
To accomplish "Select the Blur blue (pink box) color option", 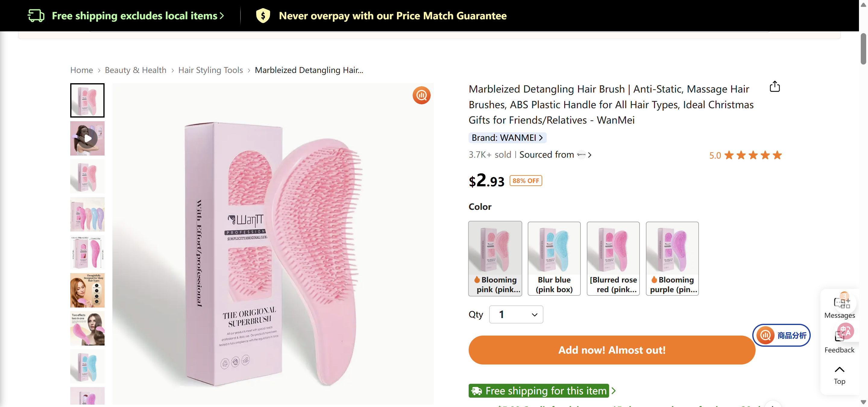I will click(x=554, y=259).
